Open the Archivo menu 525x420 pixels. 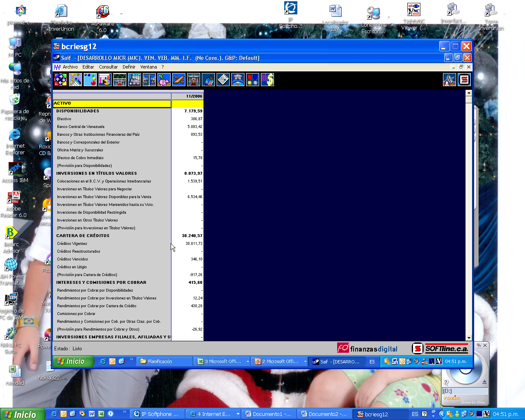tap(70, 67)
